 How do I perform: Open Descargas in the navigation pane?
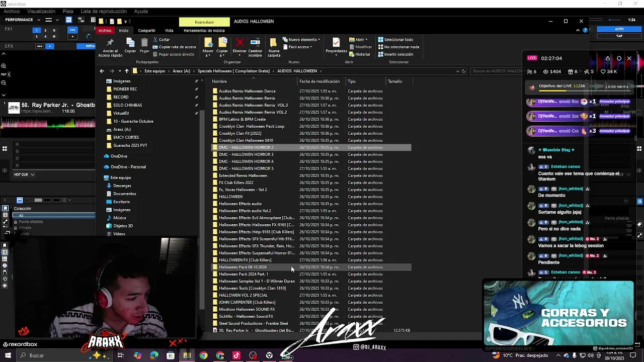coord(122,186)
